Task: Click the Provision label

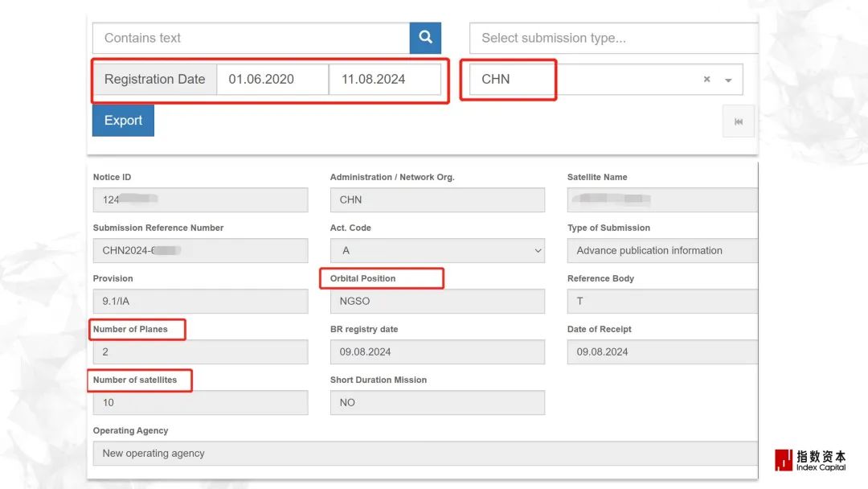Action: pyautogui.click(x=113, y=278)
